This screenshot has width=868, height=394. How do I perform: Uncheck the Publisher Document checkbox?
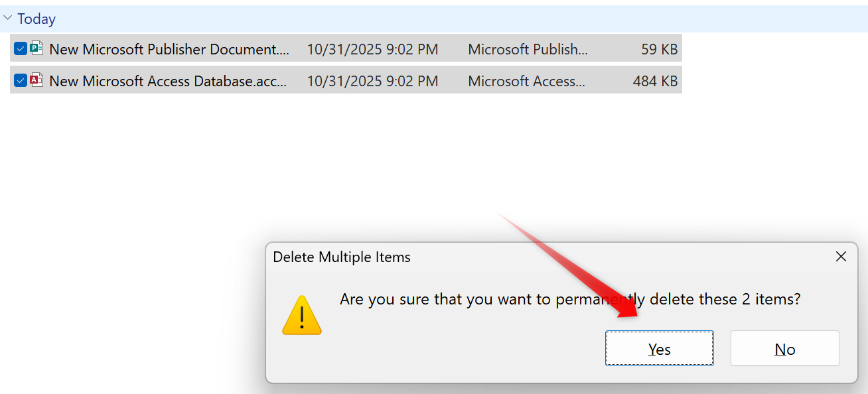click(21, 48)
